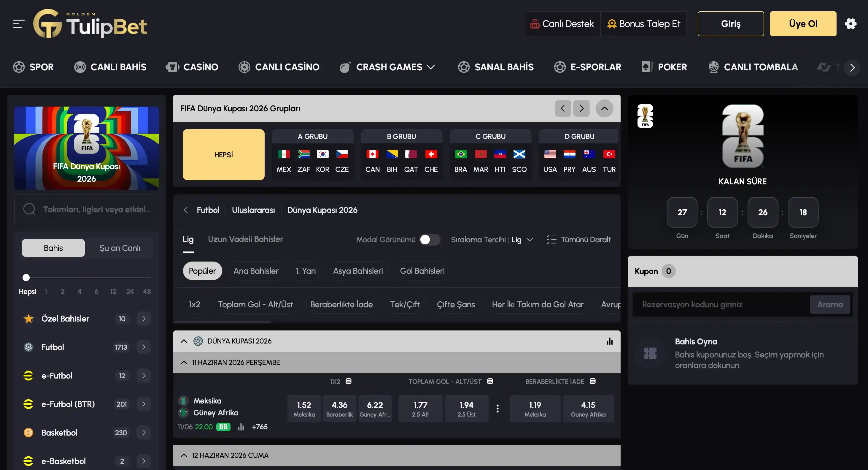Select the Asya Bahisleri filter pill
868x470 pixels.
(x=358, y=271)
